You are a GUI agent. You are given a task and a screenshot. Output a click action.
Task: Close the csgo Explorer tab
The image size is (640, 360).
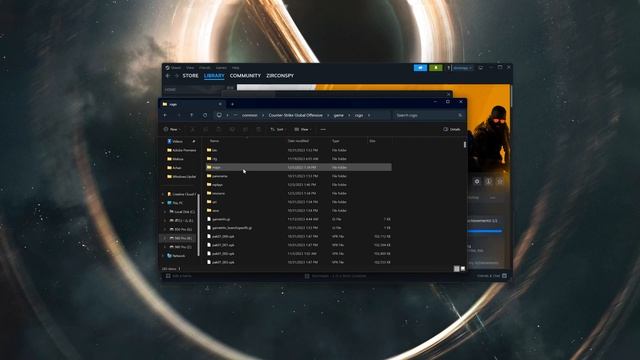[x=220, y=104]
